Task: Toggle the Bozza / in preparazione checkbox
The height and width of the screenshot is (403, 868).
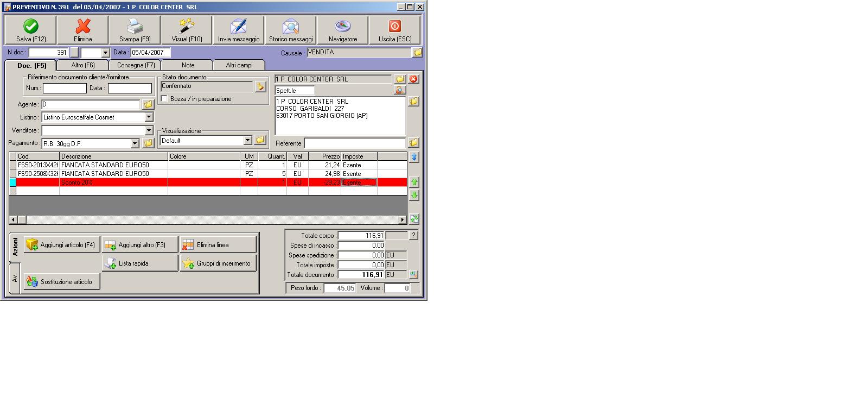Action: (x=164, y=99)
